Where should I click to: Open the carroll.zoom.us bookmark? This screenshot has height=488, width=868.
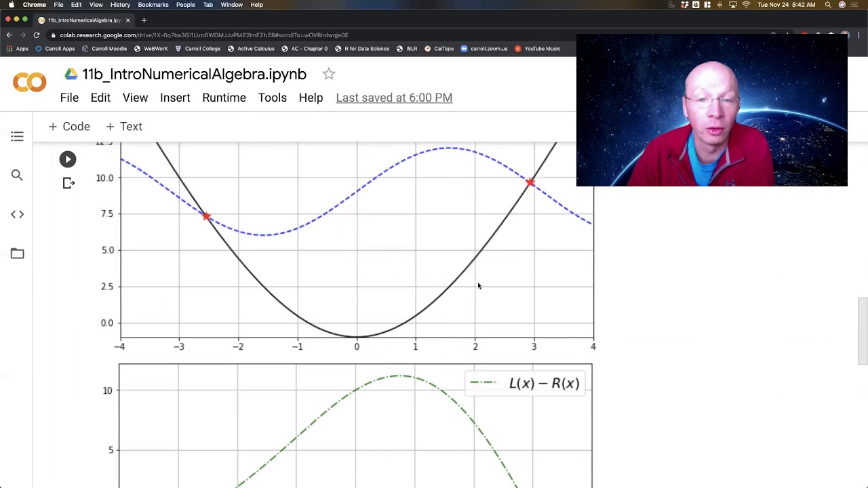click(x=484, y=49)
